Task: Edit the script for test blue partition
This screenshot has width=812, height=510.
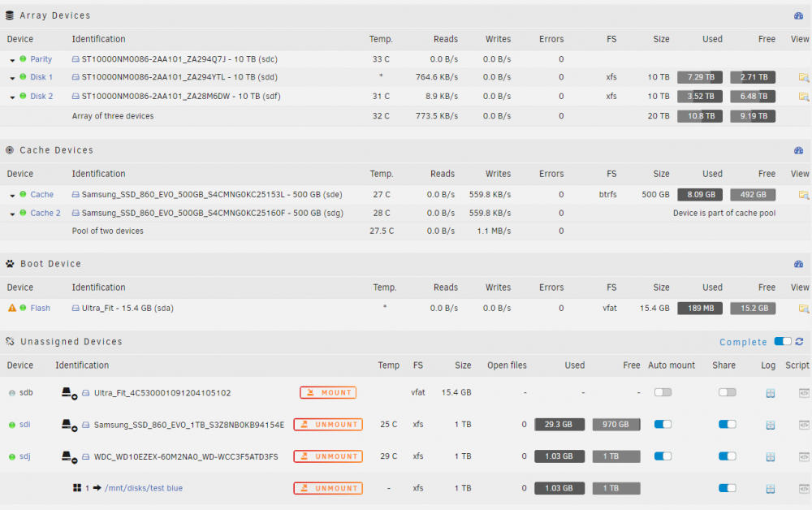Action: tap(804, 488)
